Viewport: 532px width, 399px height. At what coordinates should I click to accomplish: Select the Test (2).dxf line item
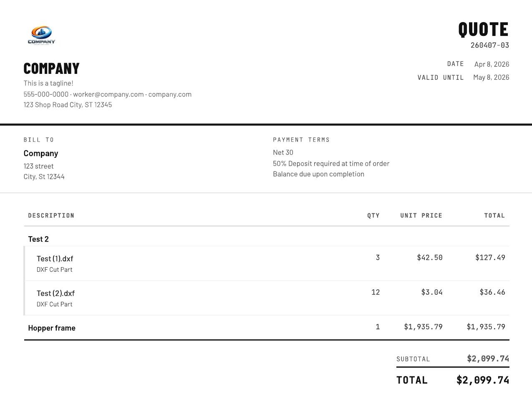(55, 293)
